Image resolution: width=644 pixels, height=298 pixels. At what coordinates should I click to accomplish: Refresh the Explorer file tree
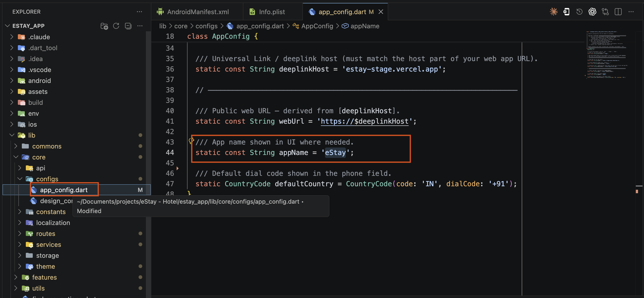116,26
